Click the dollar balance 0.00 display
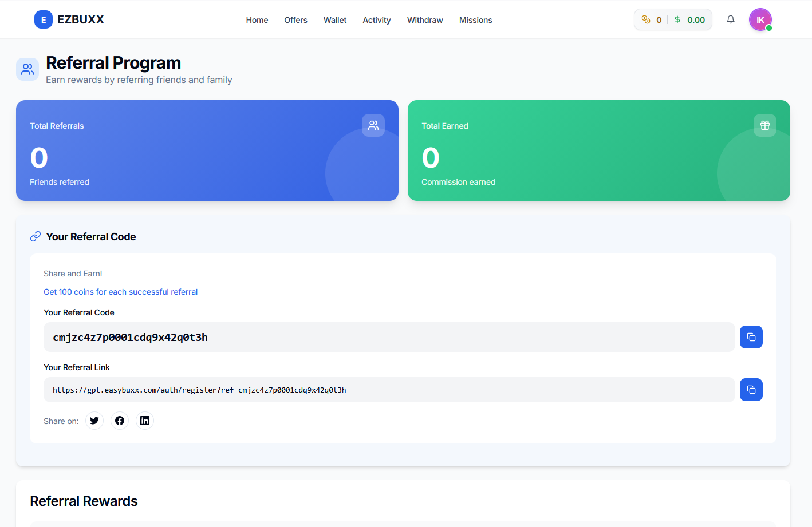 [691, 20]
